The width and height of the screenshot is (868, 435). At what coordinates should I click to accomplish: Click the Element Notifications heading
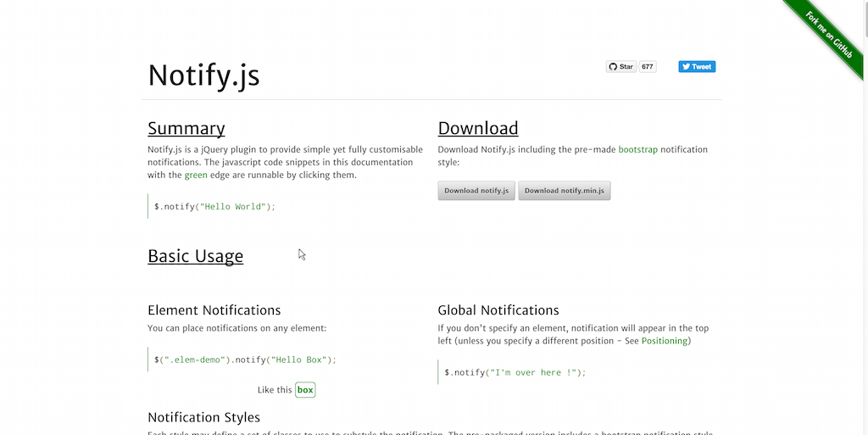tap(214, 310)
